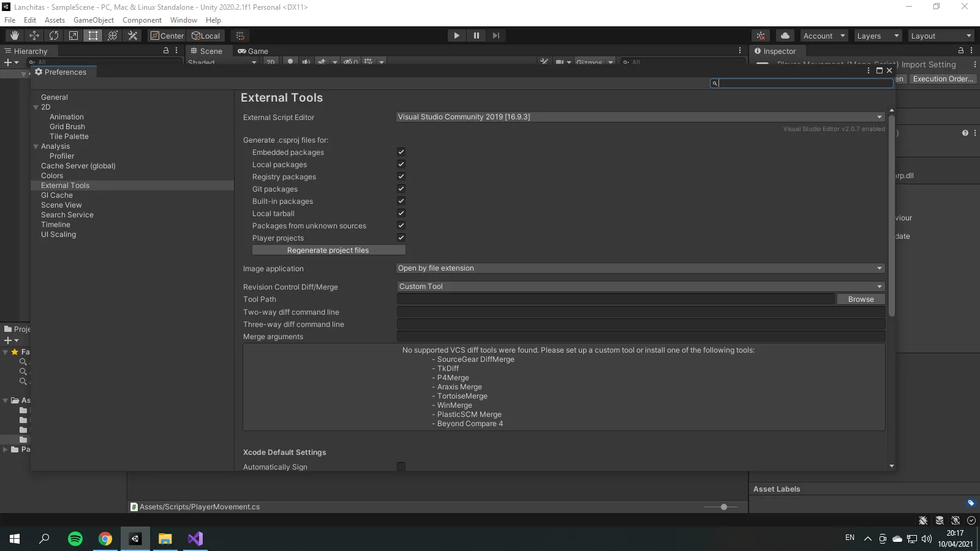Uncheck the Local tarball checkbox
The width and height of the screenshot is (980, 551).
pos(401,213)
